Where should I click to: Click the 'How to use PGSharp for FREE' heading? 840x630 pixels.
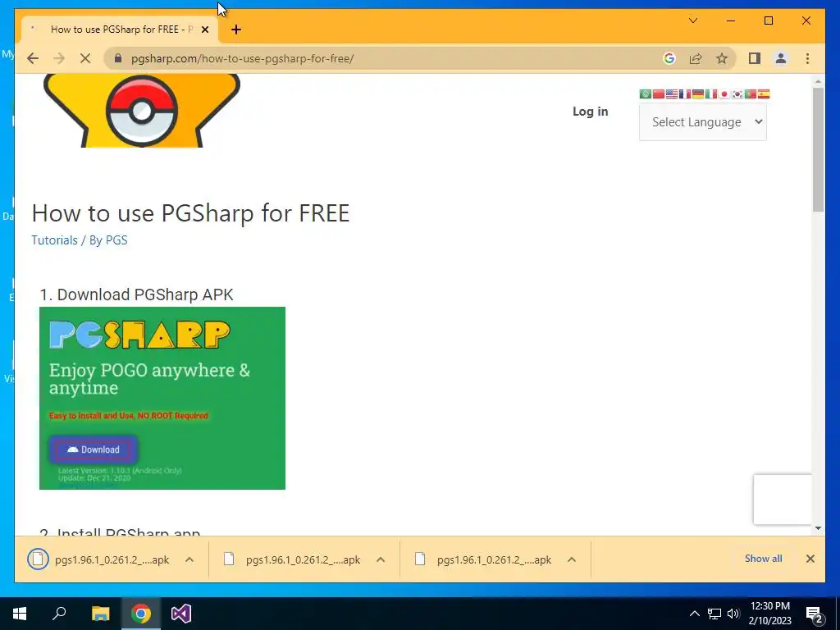(190, 213)
